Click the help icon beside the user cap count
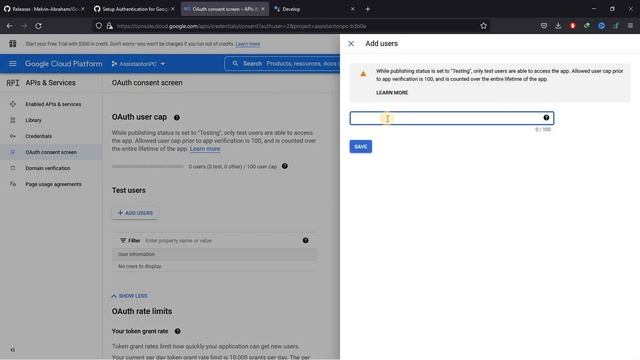The image size is (640, 360). [285, 166]
